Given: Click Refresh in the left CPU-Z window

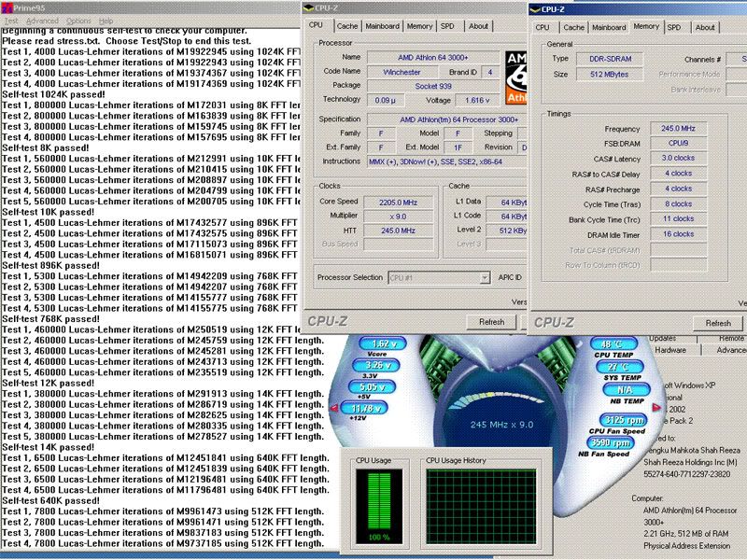Looking at the screenshot, I should (492, 321).
